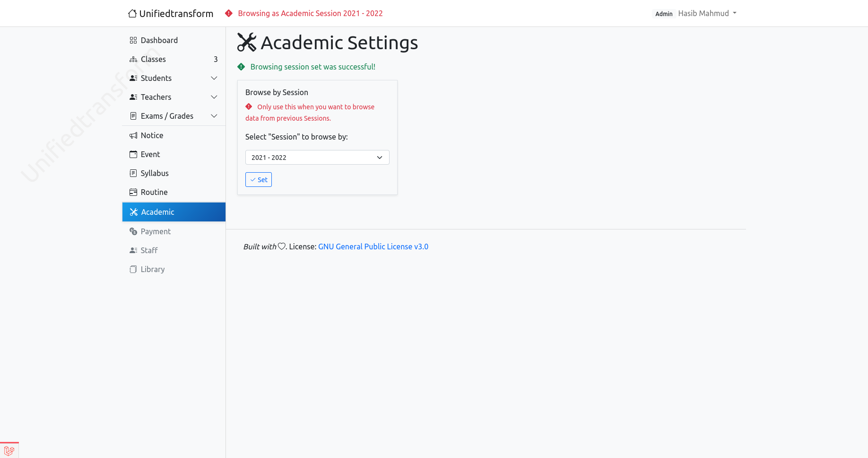Click the "Browsing session set was successful!" message

313,67
